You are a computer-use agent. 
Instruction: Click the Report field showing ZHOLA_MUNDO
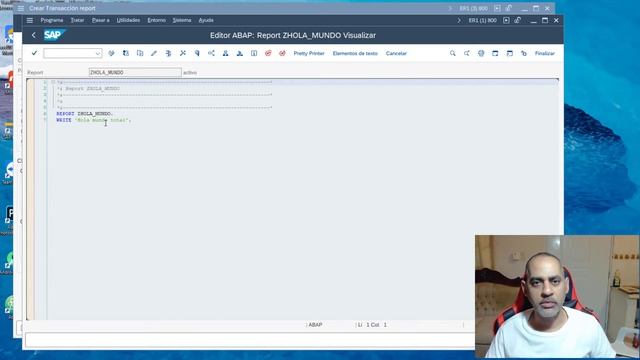coord(135,72)
